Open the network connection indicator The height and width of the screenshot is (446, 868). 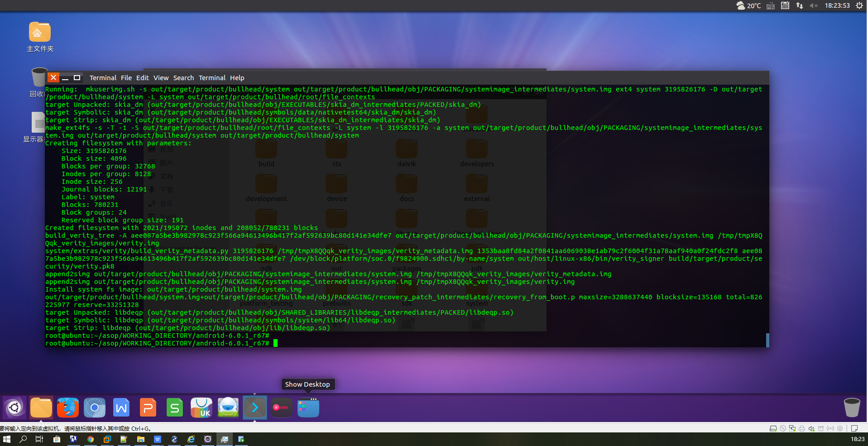800,5
